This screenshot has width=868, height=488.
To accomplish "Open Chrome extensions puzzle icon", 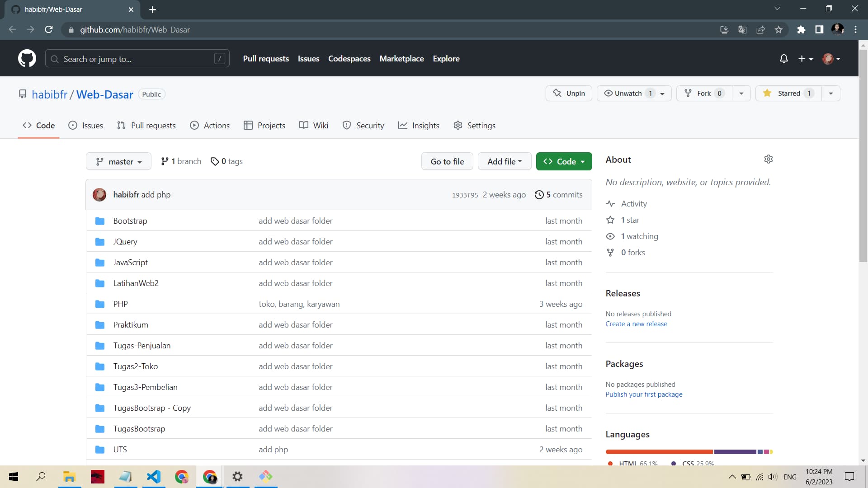I will 801,29.
